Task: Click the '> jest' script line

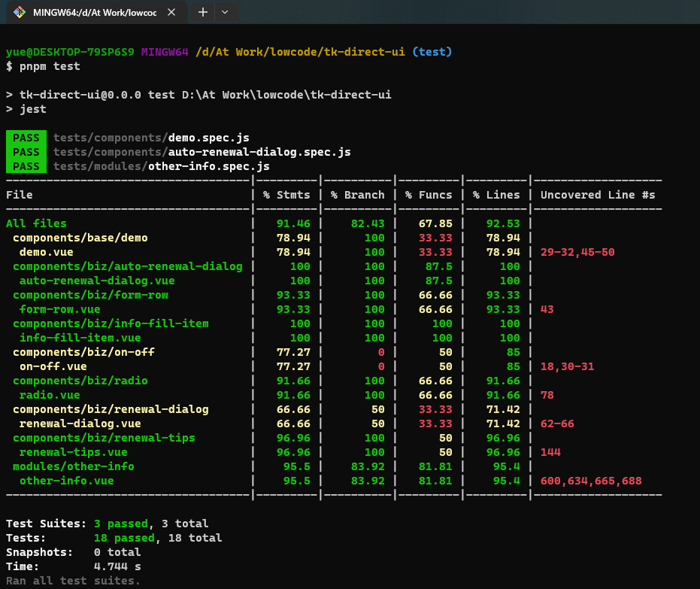Action: [x=26, y=109]
